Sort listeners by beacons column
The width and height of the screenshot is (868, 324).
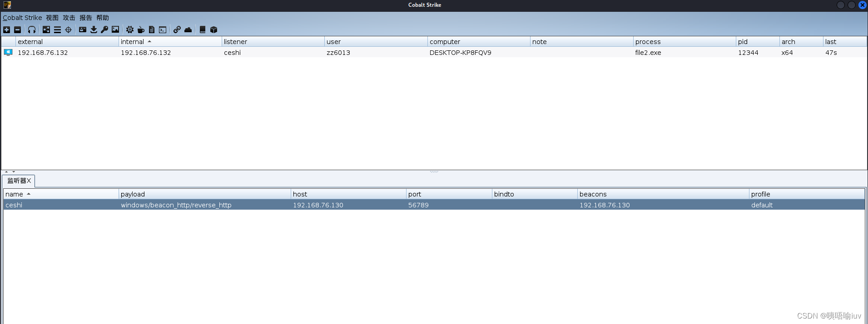coord(663,194)
